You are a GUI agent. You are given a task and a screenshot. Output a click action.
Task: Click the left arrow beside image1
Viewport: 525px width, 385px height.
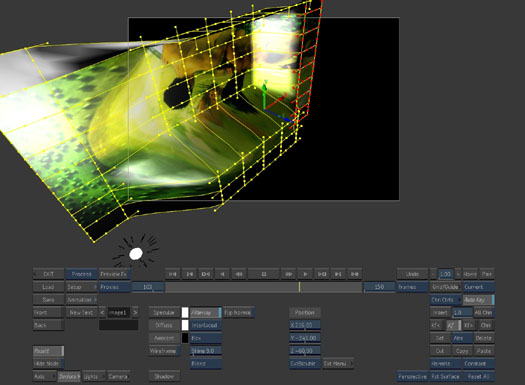(102, 313)
